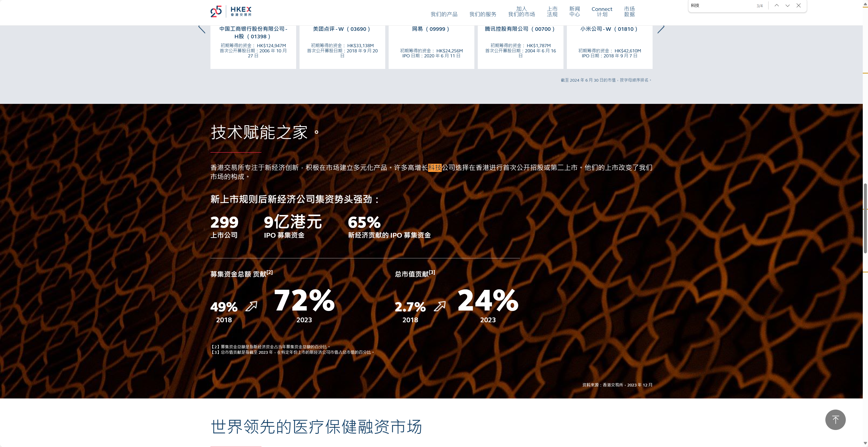
Task: Expand 加入我们的市场 menu
Action: [521, 12]
